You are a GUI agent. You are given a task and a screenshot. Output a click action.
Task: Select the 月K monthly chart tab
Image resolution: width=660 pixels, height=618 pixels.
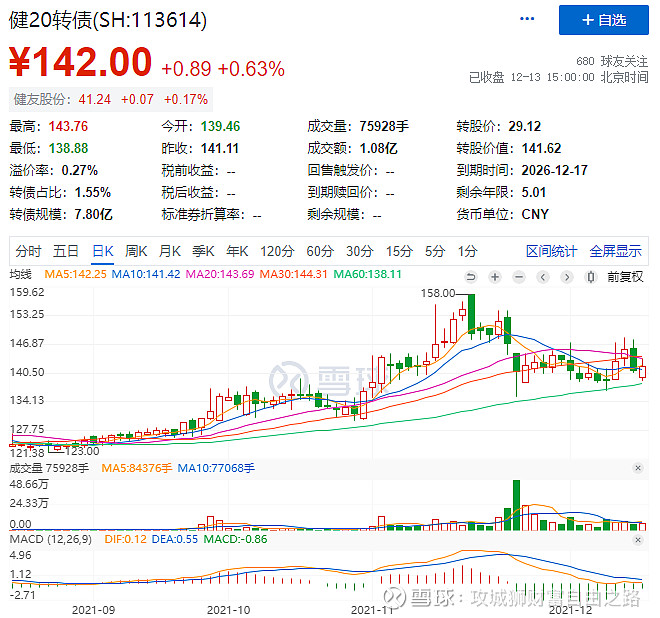pyautogui.click(x=170, y=251)
